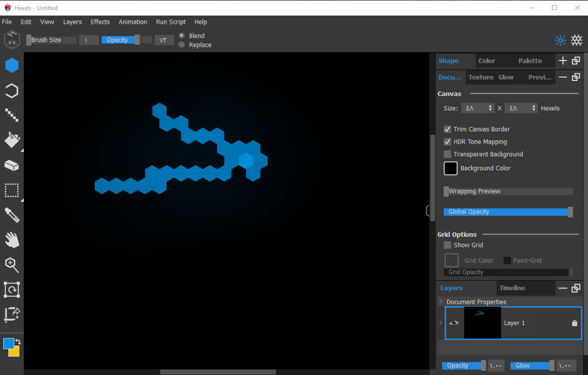Choose the Fill bucket tool
The height and width of the screenshot is (375, 588).
point(12,140)
